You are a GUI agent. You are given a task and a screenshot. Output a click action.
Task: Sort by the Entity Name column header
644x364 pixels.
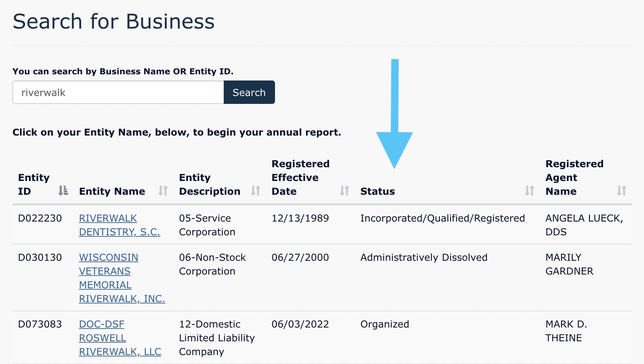(112, 191)
